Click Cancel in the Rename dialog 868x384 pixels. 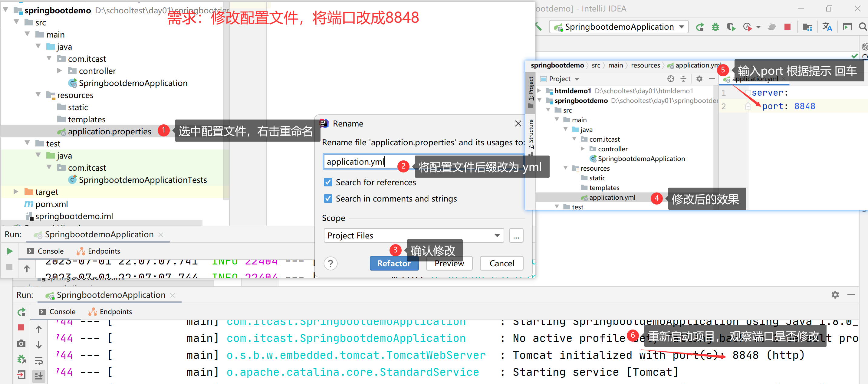coord(502,263)
